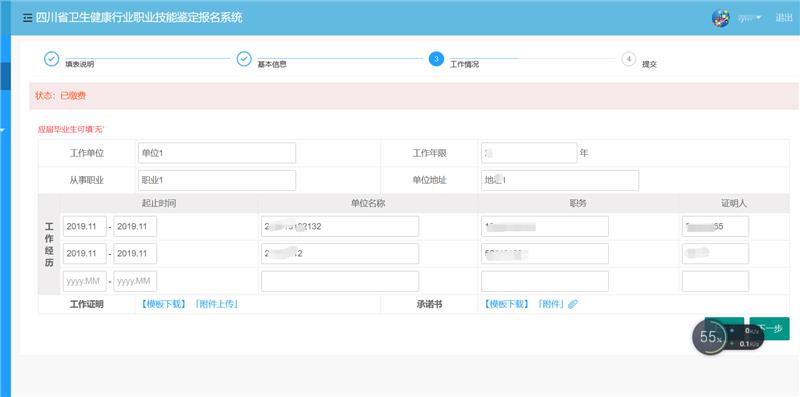Toggle the hamburger menu icon in header

coord(28,18)
